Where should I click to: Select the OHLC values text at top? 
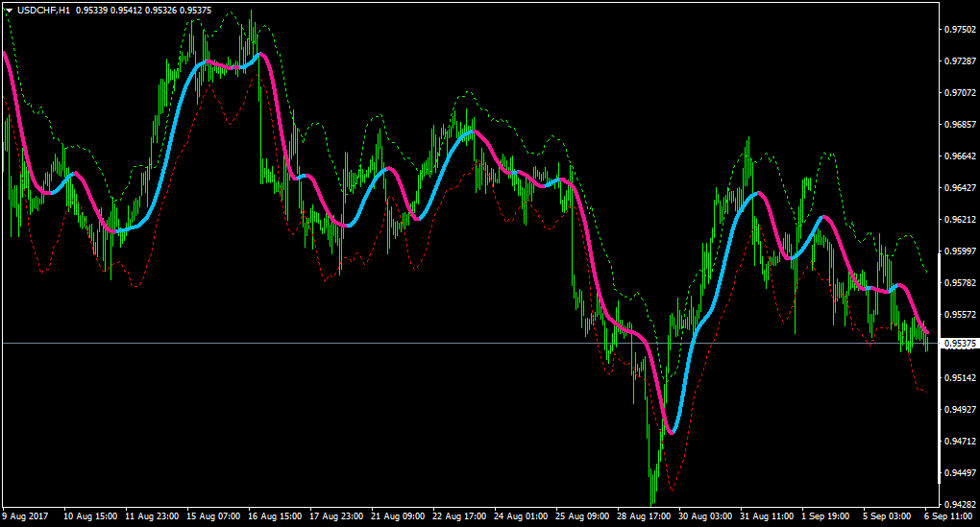coord(144,11)
